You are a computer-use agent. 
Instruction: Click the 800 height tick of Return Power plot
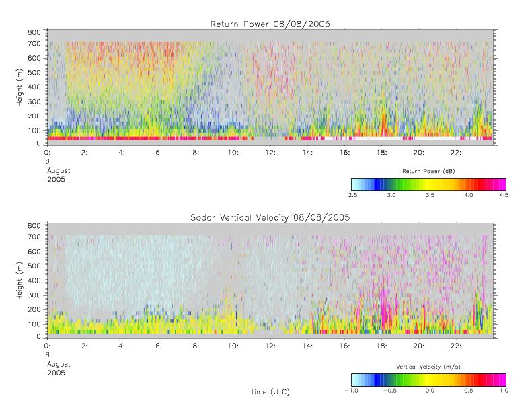click(34, 32)
